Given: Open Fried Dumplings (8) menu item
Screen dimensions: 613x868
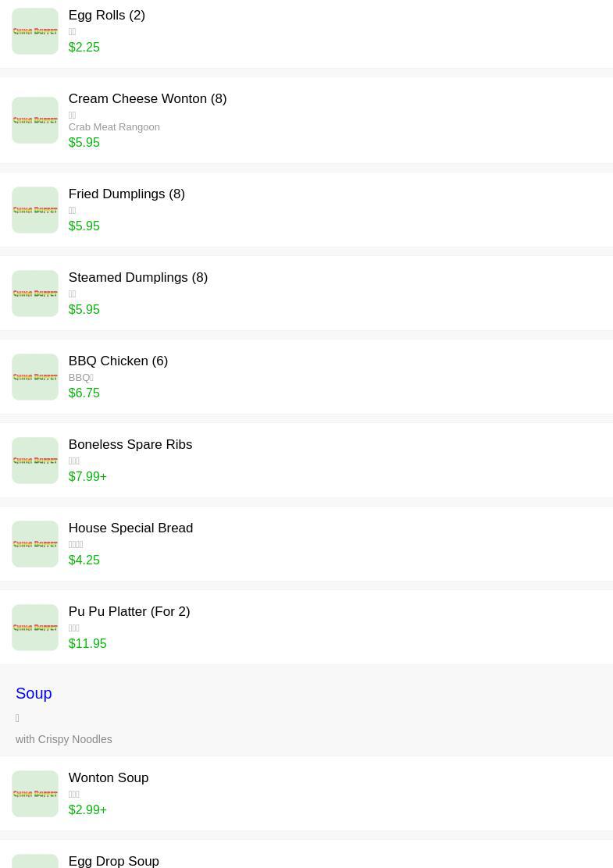Looking at the screenshot, I should 127,194.
